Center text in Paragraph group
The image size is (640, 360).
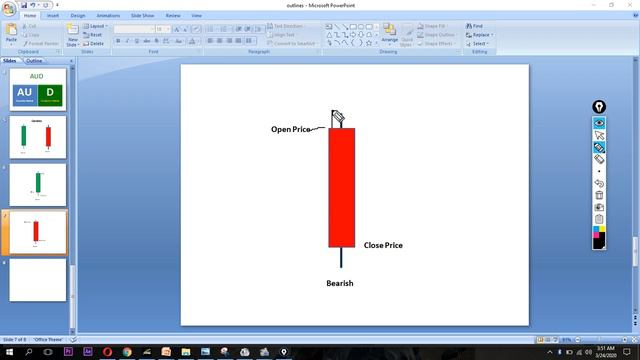point(220,41)
